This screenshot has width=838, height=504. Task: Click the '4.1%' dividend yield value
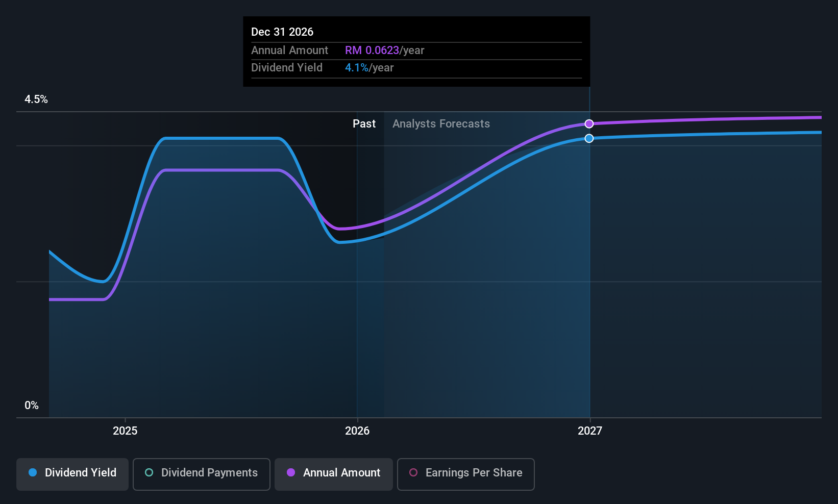tap(357, 68)
